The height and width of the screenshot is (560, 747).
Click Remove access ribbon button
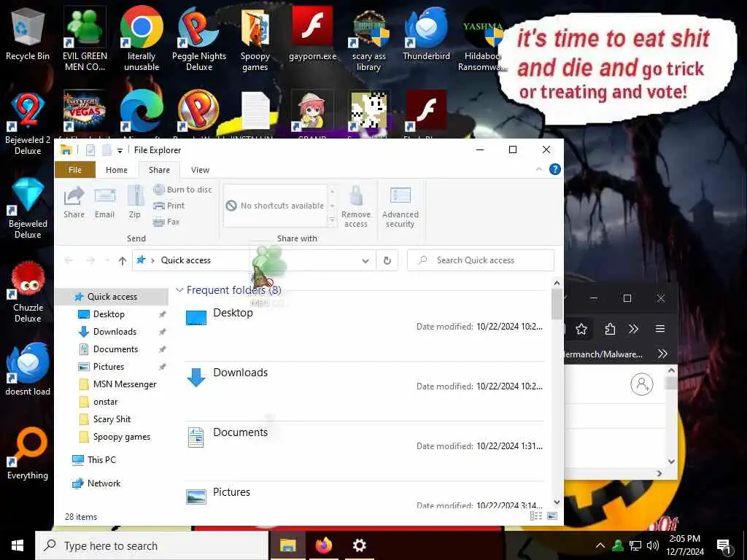coord(356,206)
